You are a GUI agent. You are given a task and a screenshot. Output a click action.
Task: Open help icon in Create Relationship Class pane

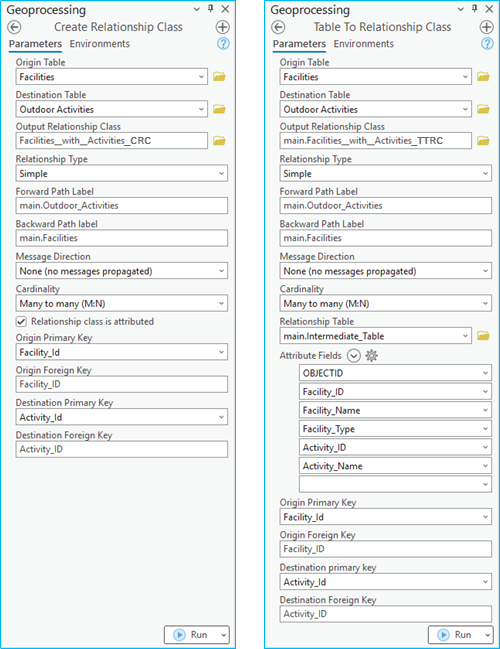(x=223, y=43)
